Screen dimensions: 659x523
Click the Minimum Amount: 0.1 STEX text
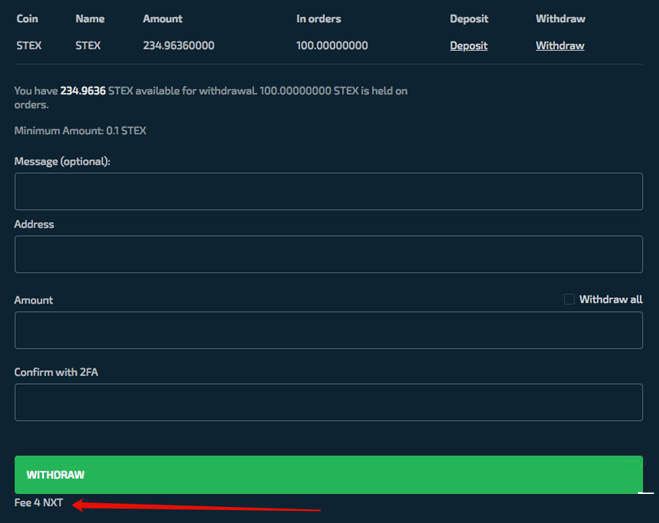click(80, 131)
